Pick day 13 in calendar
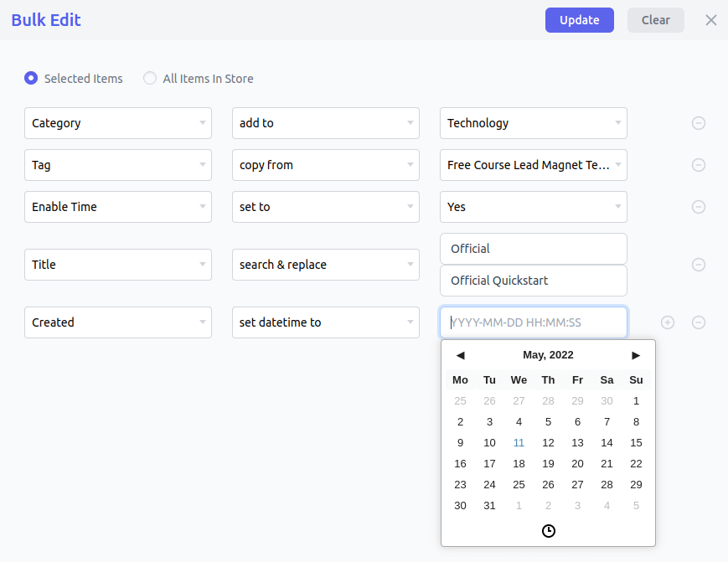728x562 pixels. point(577,443)
